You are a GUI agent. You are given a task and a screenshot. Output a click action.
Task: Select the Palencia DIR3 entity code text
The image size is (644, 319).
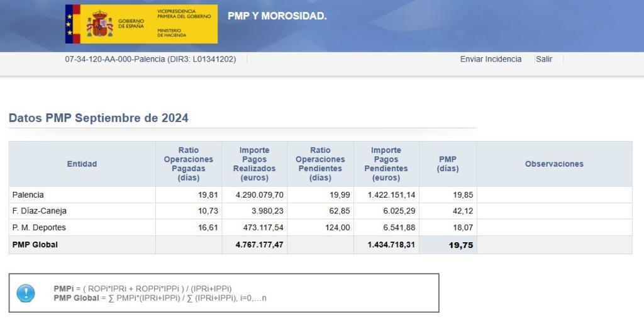[150, 59]
